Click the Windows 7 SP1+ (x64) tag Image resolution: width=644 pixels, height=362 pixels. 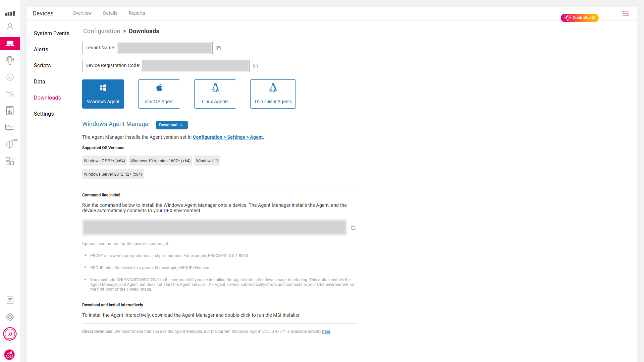[104, 161]
